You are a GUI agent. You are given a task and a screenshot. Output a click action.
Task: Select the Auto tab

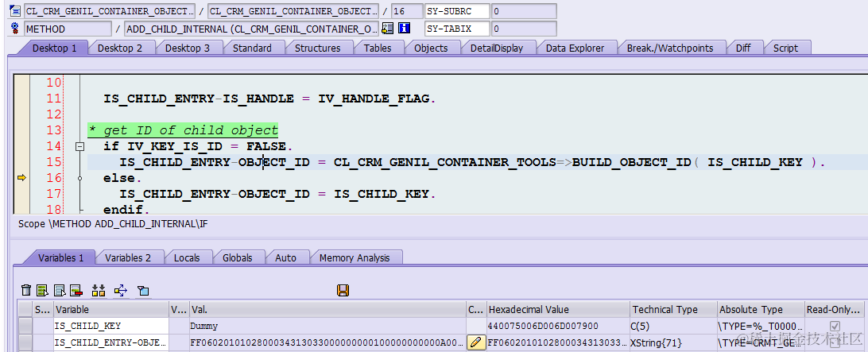285,258
